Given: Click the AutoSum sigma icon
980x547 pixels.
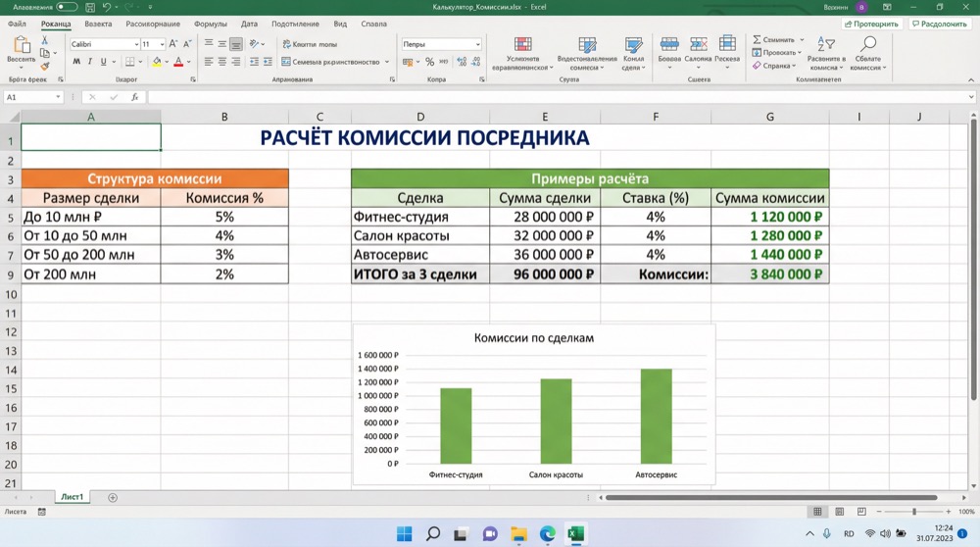Looking at the screenshot, I should (x=758, y=40).
